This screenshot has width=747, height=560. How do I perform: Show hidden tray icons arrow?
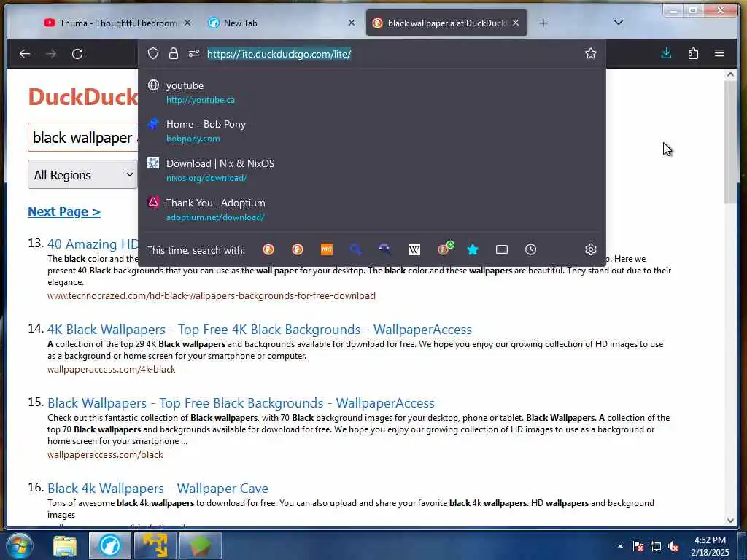pyautogui.click(x=620, y=546)
